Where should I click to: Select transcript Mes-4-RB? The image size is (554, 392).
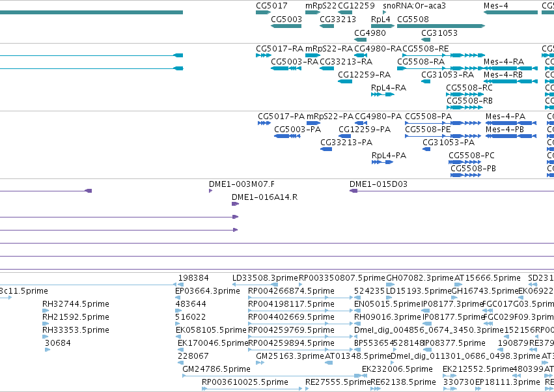(x=503, y=75)
